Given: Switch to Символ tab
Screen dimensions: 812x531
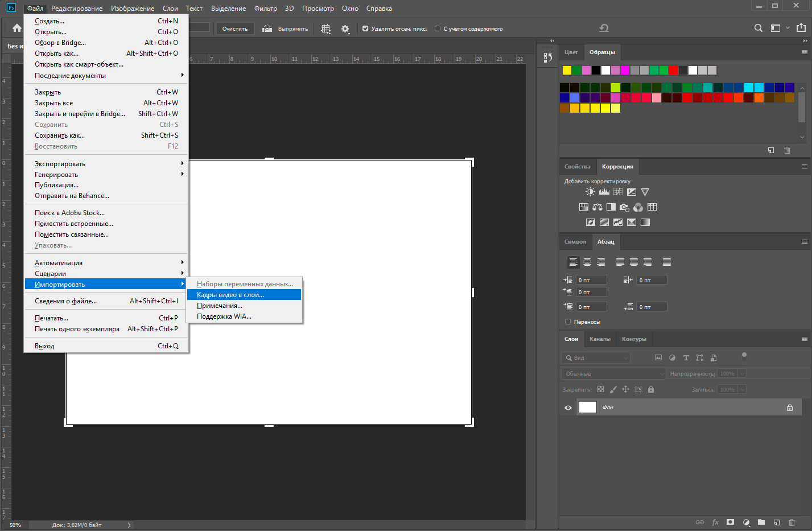Looking at the screenshot, I should pos(575,242).
